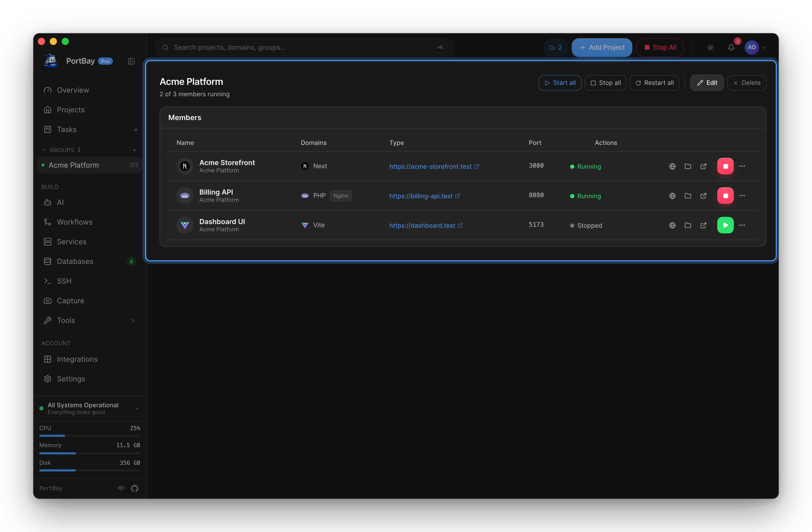
Task: Toggle light theme with sun icon
Action: click(x=710, y=48)
